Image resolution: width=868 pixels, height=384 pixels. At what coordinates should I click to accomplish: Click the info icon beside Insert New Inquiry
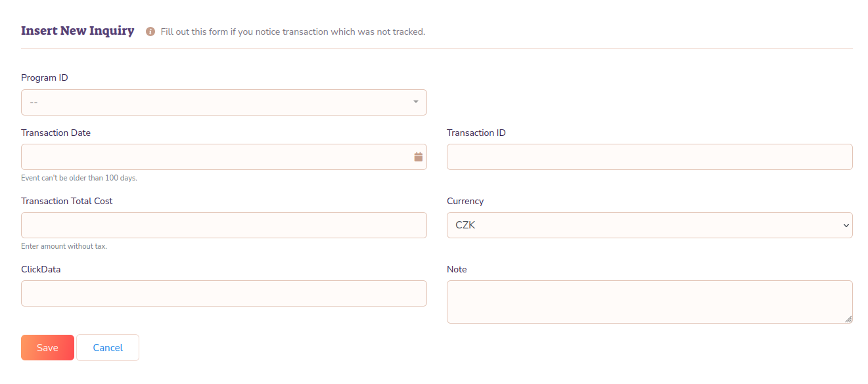150,32
